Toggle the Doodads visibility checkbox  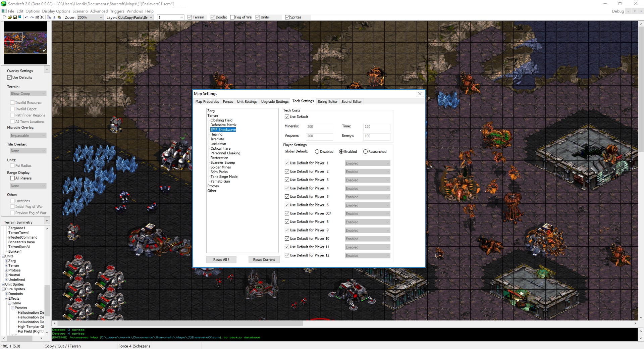click(x=213, y=17)
